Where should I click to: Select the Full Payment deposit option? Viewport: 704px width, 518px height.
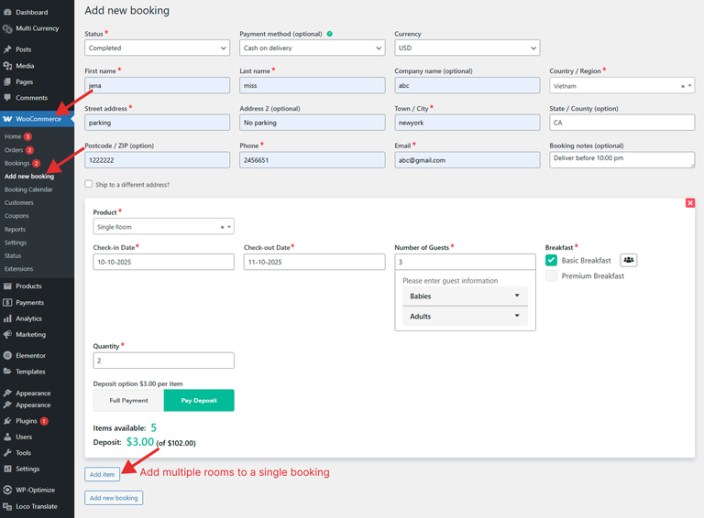tap(128, 400)
